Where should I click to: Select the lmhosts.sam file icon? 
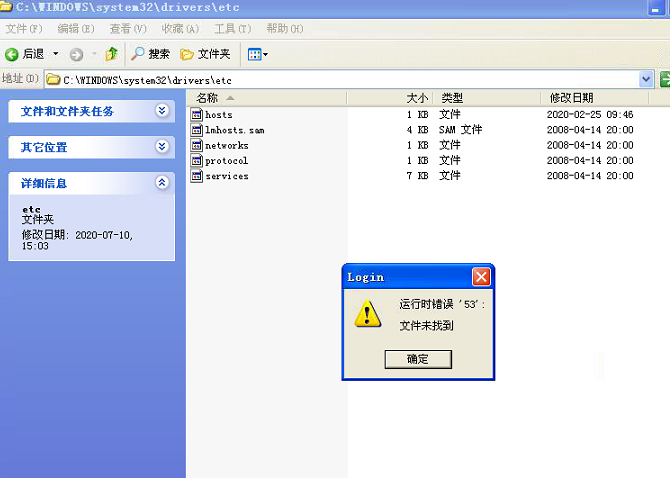197,130
